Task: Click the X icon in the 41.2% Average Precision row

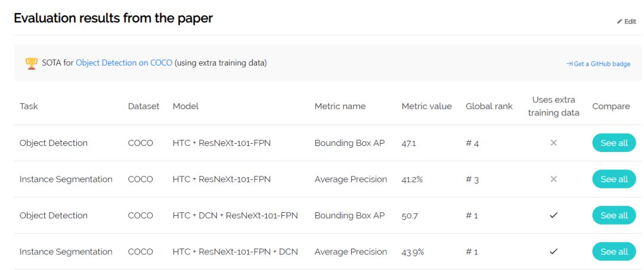Action: tap(553, 179)
